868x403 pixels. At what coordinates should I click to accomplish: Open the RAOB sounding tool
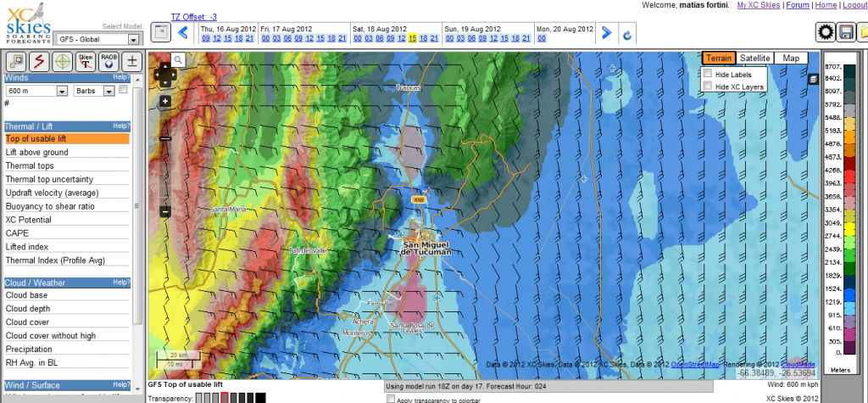pyautogui.click(x=108, y=61)
